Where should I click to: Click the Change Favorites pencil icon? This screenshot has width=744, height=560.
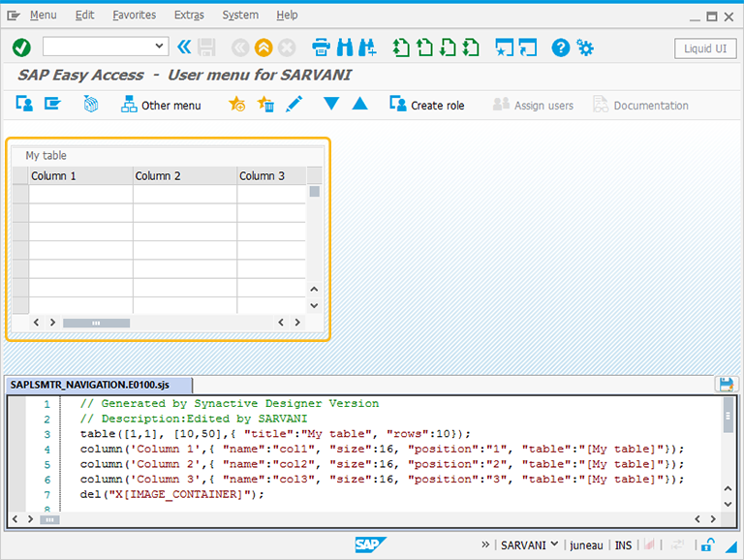pyautogui.click(x=294, y=104)
